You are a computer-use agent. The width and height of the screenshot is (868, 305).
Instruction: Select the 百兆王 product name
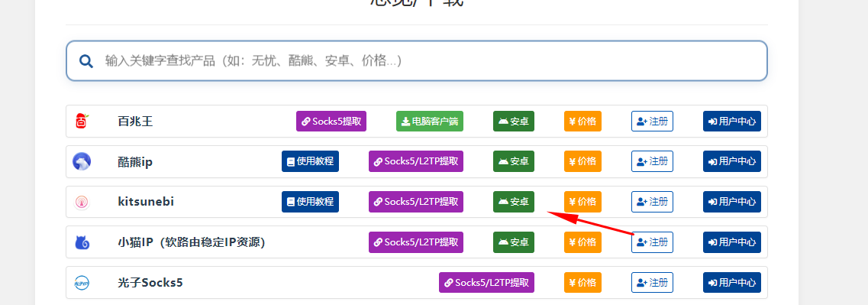(135, 122)
